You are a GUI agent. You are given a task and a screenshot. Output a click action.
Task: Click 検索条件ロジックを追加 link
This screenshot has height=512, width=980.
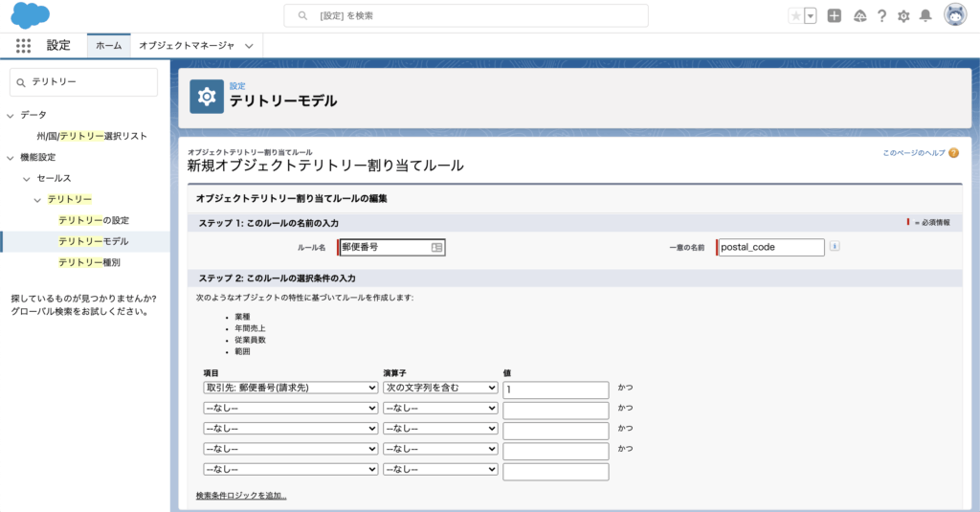[x=241, y=496]
